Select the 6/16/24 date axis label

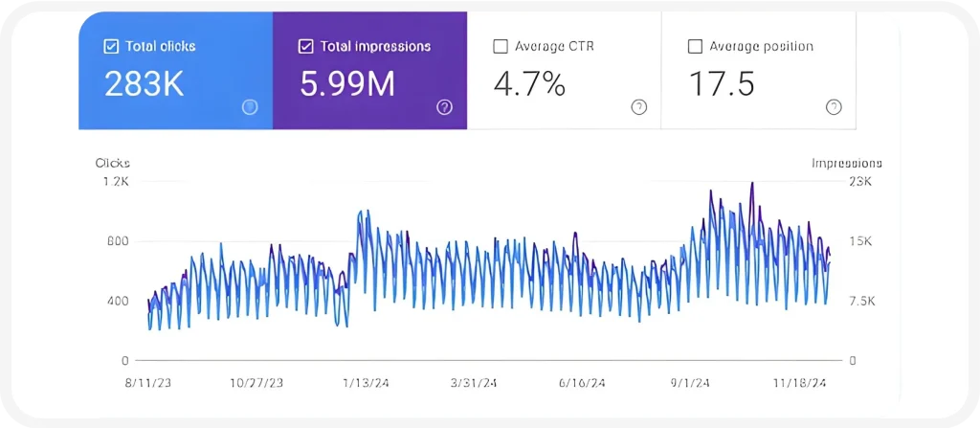582,382
